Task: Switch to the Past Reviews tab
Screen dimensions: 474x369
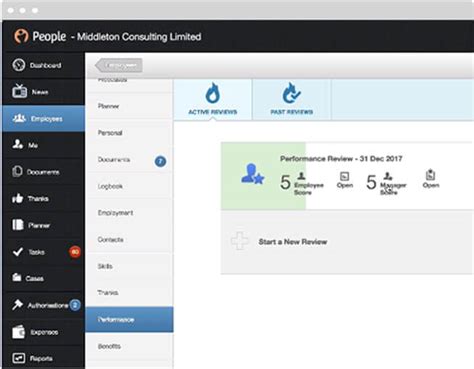Action: click(x=292, y=99)
